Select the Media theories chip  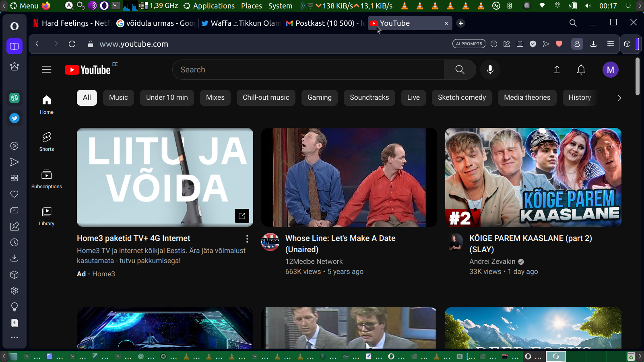[527, 98]
